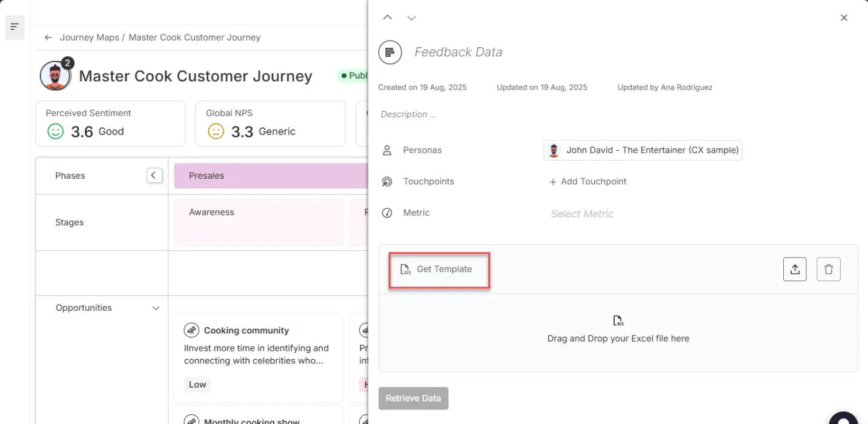This screenshot has width=868, height=424.
Task: Click the back arrow to Journey Maps
Action: coord(48,37)
